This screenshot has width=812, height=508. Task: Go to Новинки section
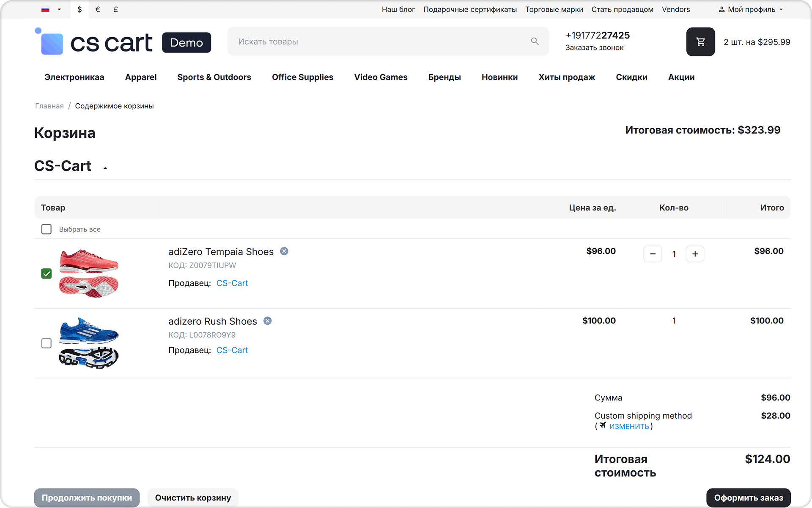pyautogui.click(x=499, y=77)
